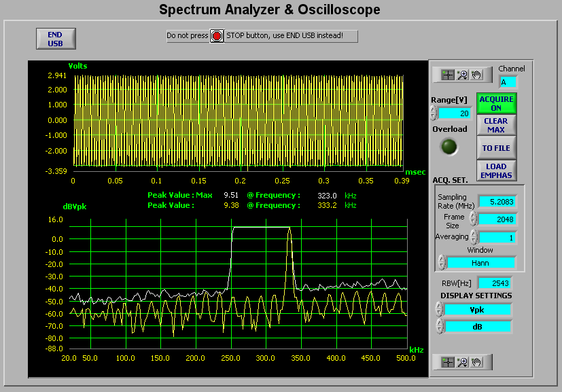Open the Vpk display settings selector
This screenshot has height=392, width=562.
[478, 309]
